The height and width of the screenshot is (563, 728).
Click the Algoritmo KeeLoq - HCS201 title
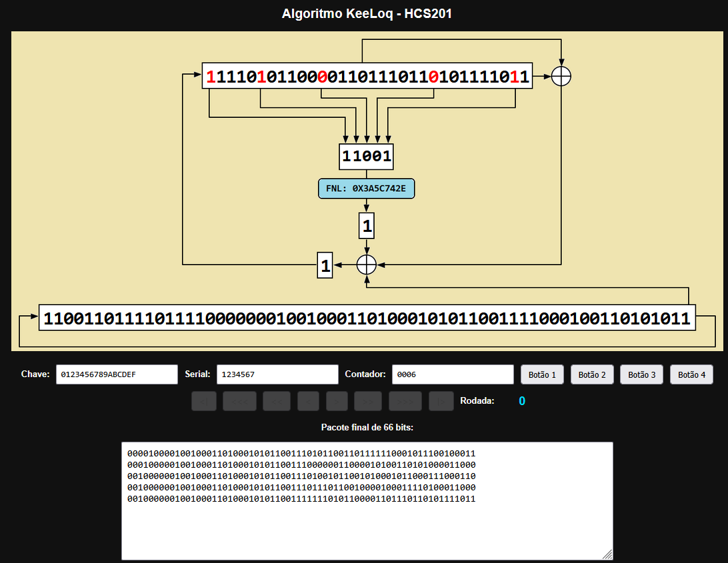pos(367,13)
